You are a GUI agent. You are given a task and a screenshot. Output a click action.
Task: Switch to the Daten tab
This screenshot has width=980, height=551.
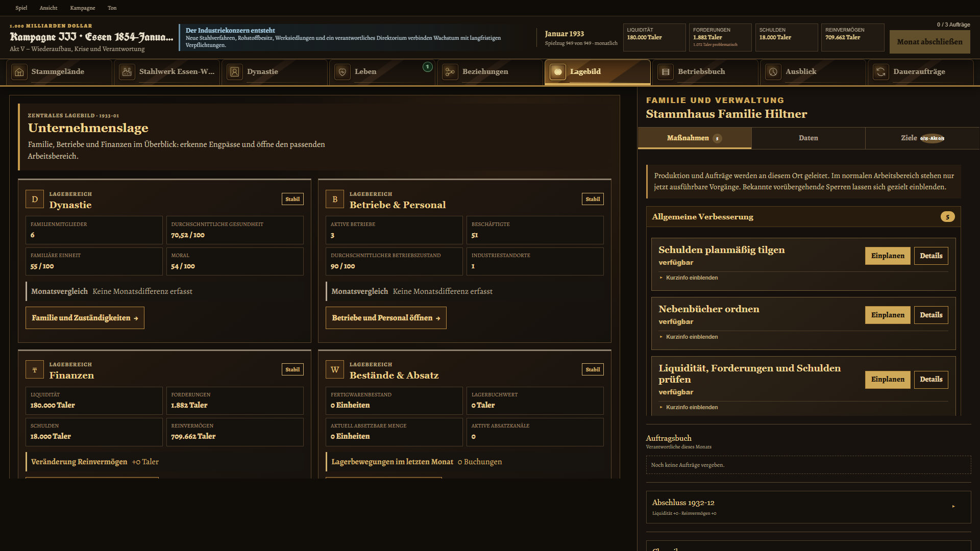(808, 138)
